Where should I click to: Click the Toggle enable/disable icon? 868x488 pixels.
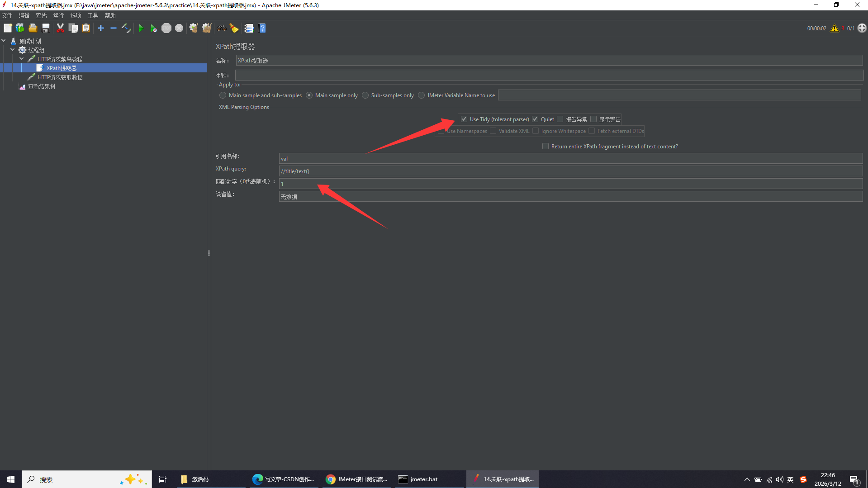point(126,28)
